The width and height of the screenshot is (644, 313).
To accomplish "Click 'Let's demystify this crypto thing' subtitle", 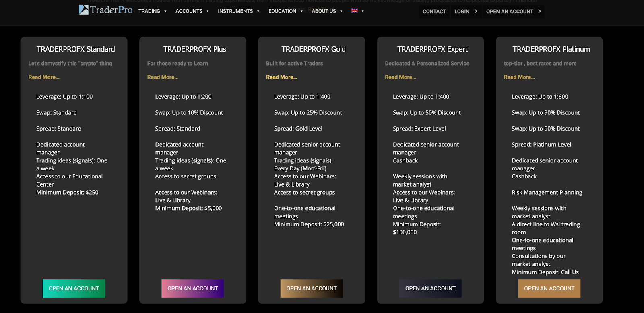I will 70,64.
